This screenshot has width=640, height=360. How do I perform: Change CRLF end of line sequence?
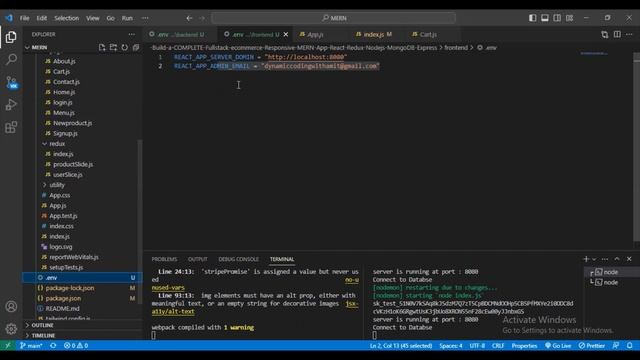[498, 346]
